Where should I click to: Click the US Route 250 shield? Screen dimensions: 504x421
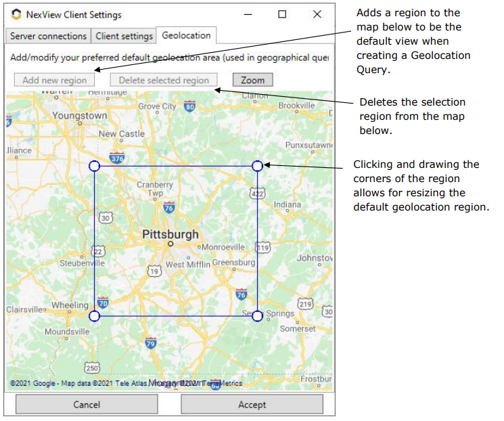[92, 368]
